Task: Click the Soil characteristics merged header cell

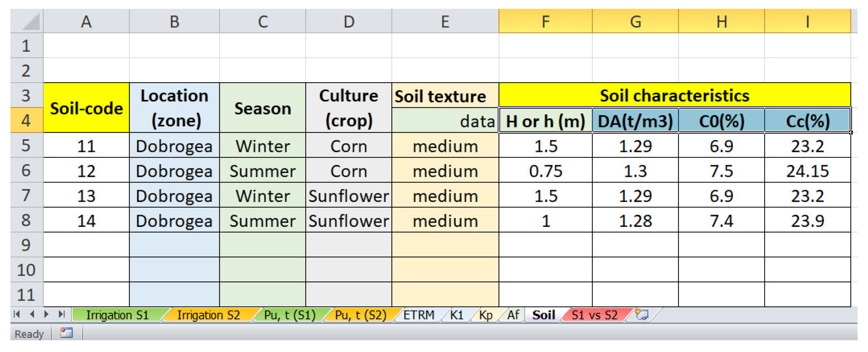Action: pyautogui.click(x=674, y=95)
